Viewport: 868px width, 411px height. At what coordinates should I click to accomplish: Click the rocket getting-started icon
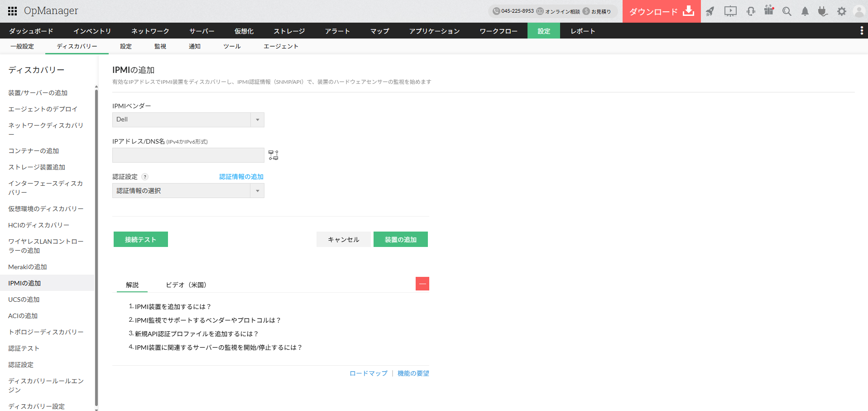(x=710, y=10)
